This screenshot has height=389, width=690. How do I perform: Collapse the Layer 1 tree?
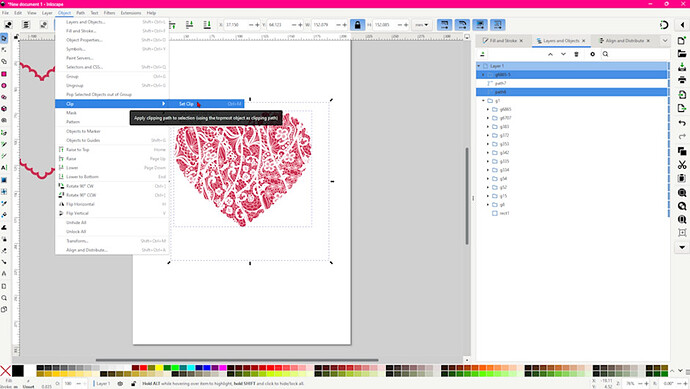[479, 66]
